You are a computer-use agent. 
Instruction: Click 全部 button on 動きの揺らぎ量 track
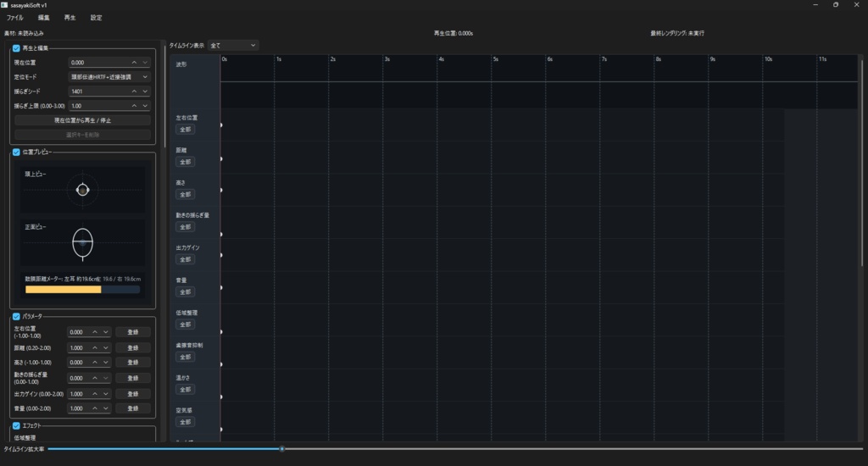click(x=185, y=227)
